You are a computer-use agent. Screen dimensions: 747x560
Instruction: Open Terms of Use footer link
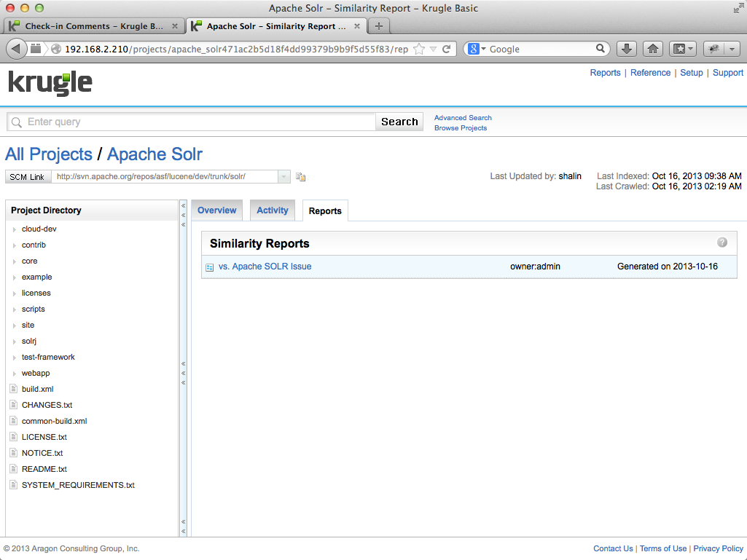pos(662,548)
